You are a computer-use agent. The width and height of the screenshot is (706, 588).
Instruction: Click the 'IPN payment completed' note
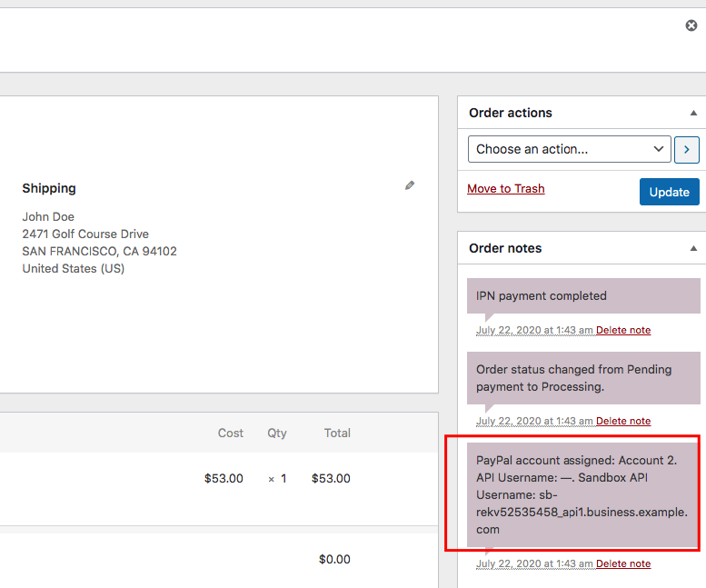coord(541,295)
